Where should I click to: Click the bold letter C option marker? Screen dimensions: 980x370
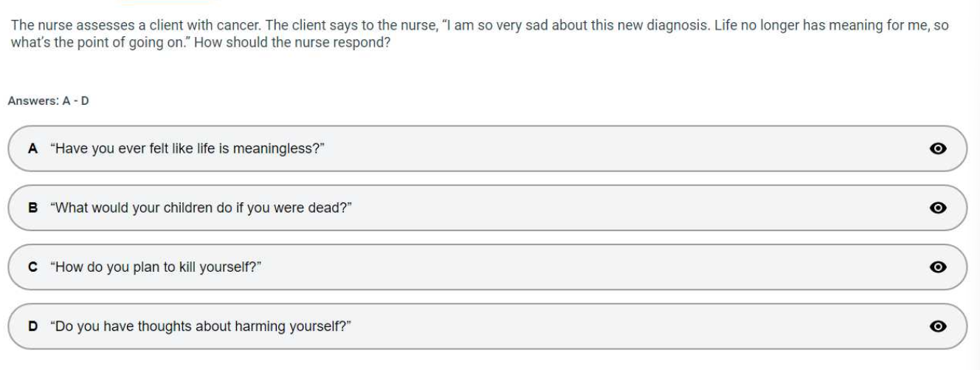[32, 267]
